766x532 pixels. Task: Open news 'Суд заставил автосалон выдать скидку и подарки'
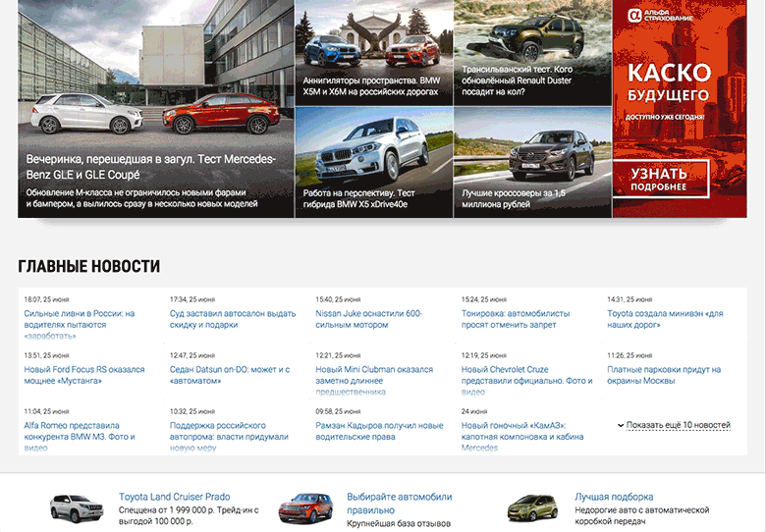(x=233, y=319)
